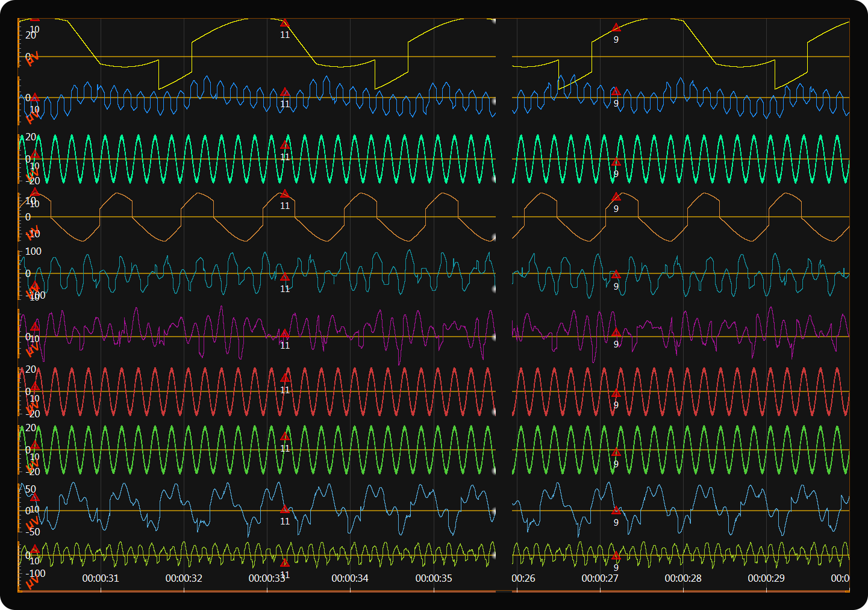Viewport: 868px width, 610px height.
Task: Click marker 9 on the teal-green sine trace
Action: click(616, 162)
